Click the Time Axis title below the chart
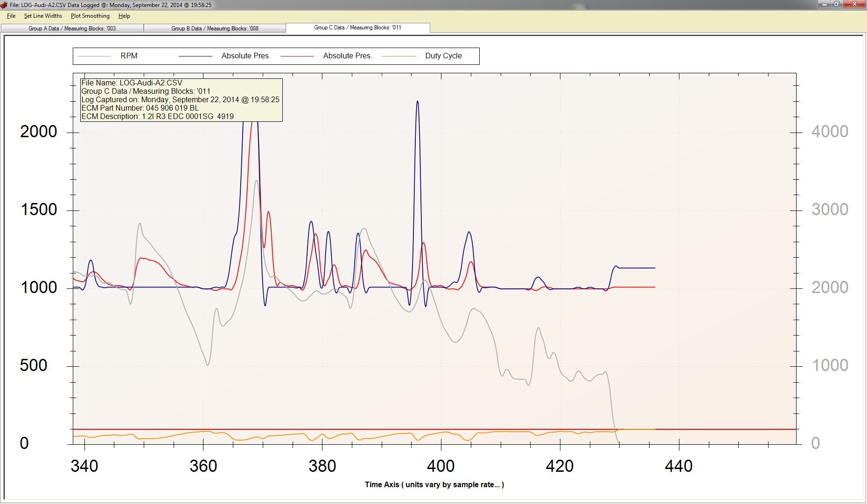The image size is (867, 504). pyautogui.click(x=434, y=484)
